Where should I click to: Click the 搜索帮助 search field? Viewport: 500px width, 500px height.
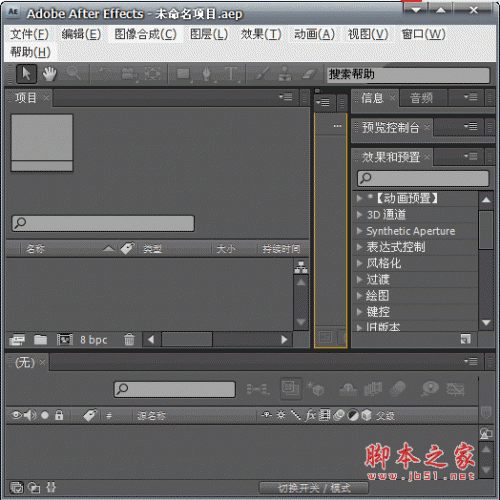(408, 75)
